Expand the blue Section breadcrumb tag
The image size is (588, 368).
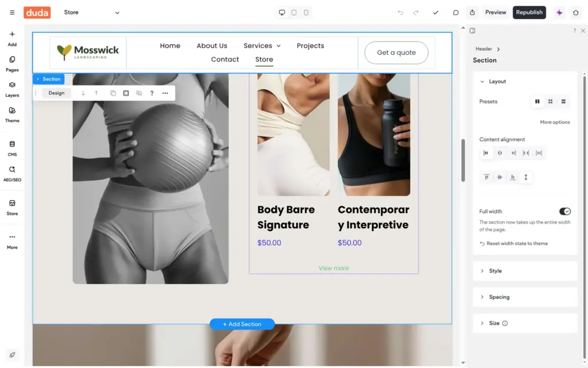pos(48,79)
